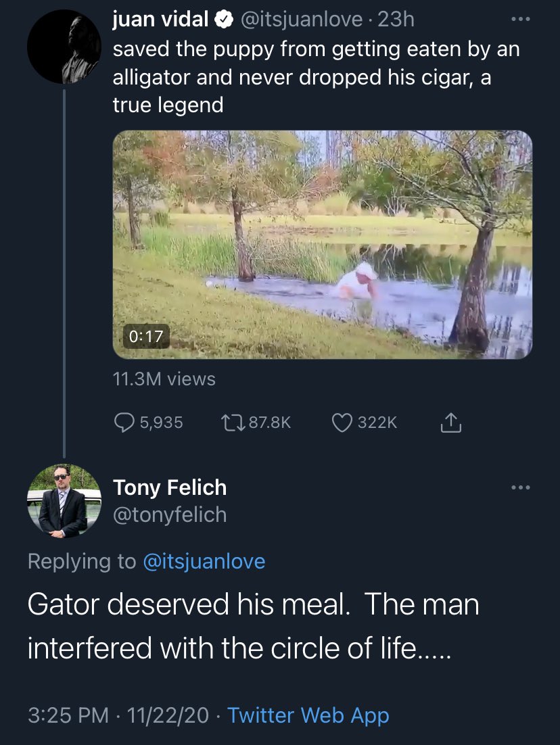
Task: Open juan vidal's profile picture
Action: point(64,47)
